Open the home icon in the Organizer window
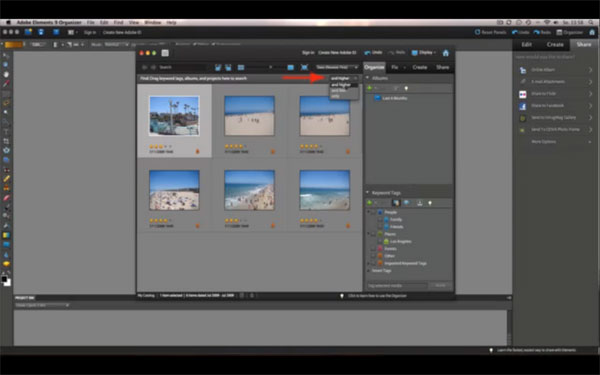 (x=446, y=53)
